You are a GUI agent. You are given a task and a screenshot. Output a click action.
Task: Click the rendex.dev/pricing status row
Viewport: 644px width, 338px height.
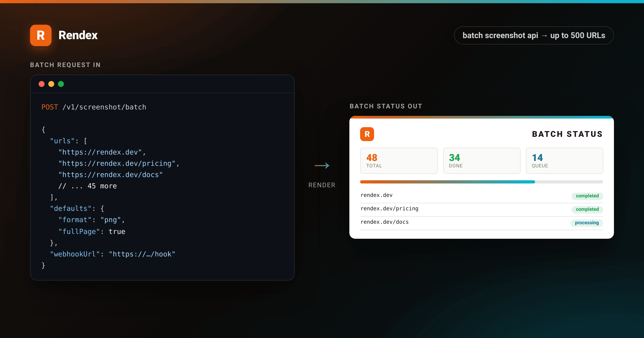coord(482,209)
